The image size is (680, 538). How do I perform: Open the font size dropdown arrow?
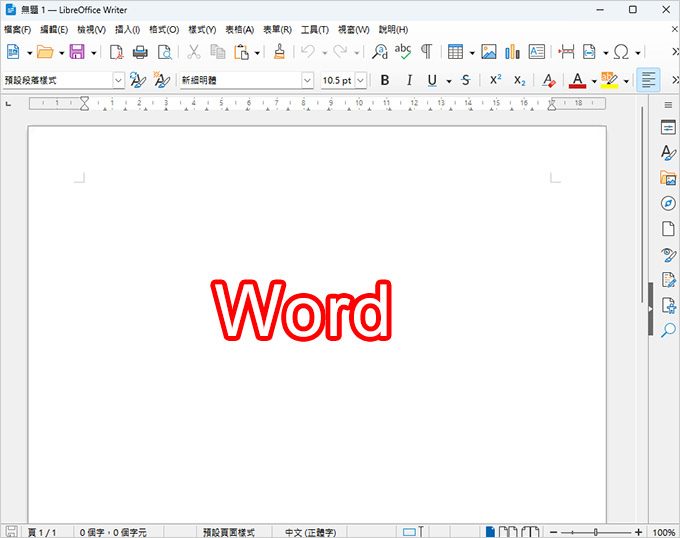tap(360, 80)
